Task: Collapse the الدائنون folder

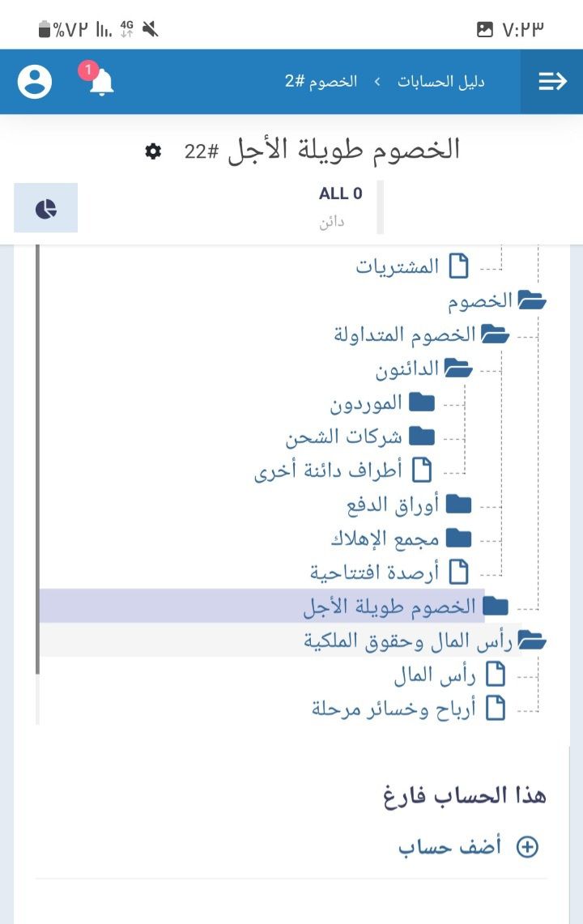Action: [458, 369]
